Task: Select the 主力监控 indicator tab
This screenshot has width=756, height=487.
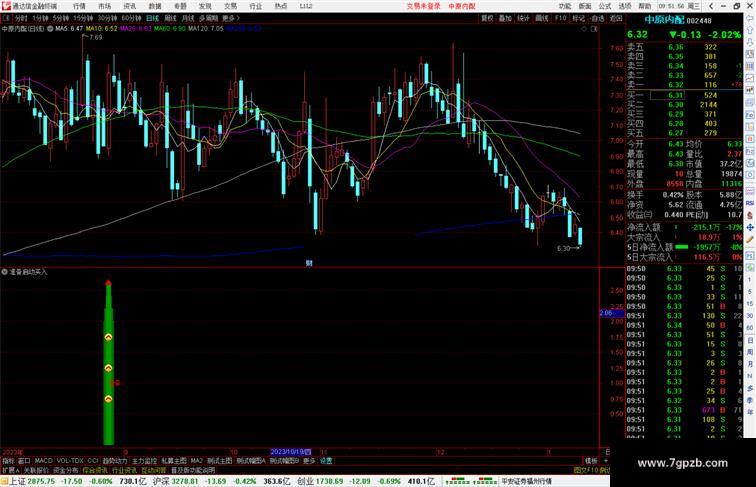Action: pos(144,461)
